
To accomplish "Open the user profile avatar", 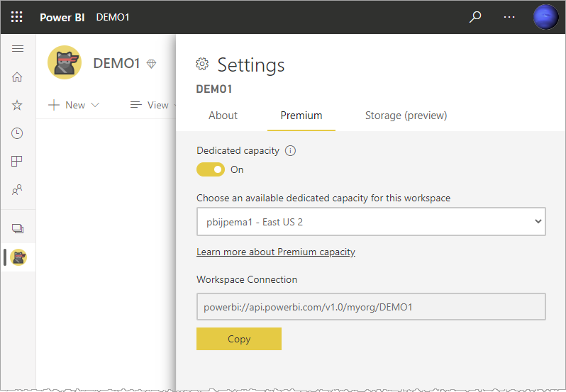I will point(546,17).
